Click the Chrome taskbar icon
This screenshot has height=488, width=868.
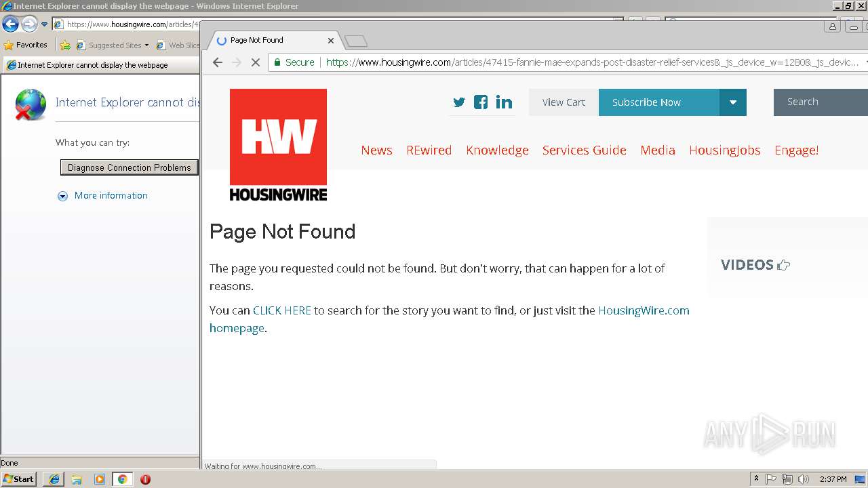point(122,479)
